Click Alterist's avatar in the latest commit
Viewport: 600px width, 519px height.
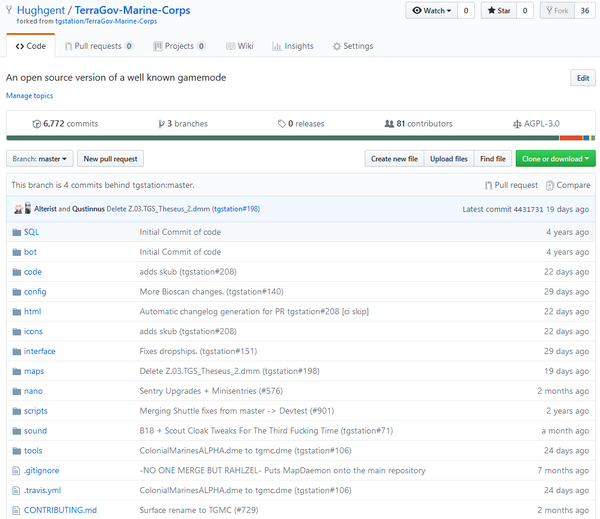click(x=18, y=209)
